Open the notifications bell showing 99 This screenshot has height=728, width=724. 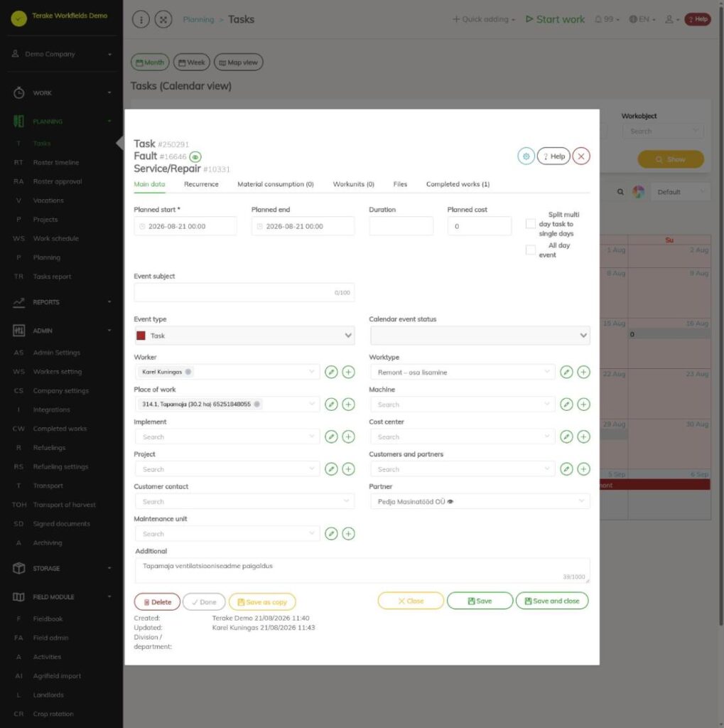607,19
